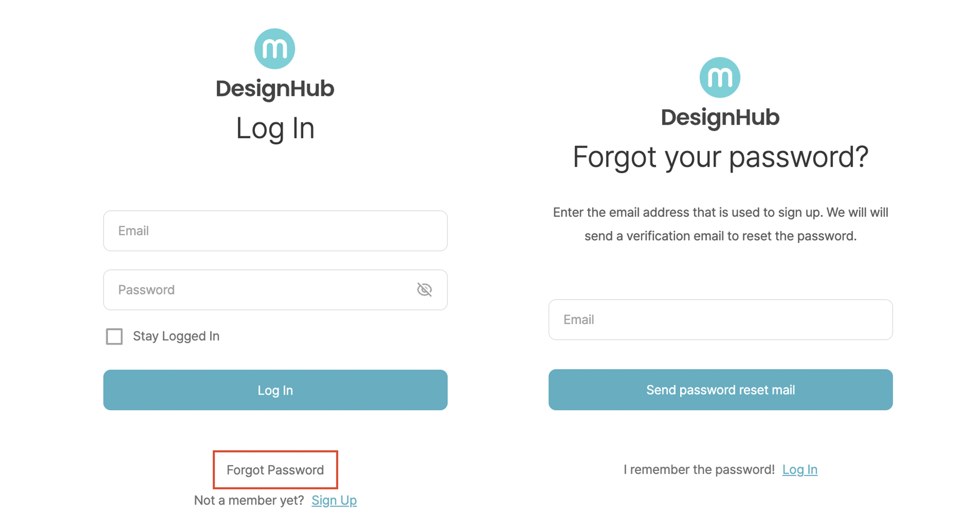Follow the Sign Up link
Viewport: 980px width, 531px height.
pyautogui.click(x=334, y=500)
